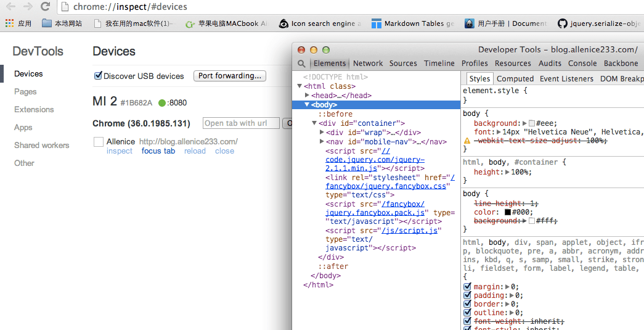This screenshot has height=330, width=644.
Task: Switch to Computed styles tab
Action: [515, 78]
